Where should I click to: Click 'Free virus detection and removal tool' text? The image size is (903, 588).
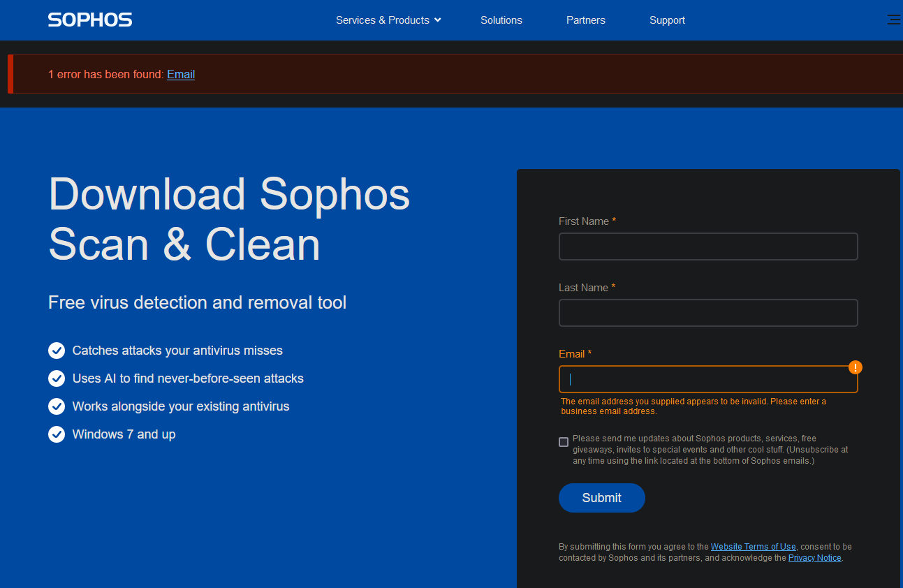click(x=198, y=302)
